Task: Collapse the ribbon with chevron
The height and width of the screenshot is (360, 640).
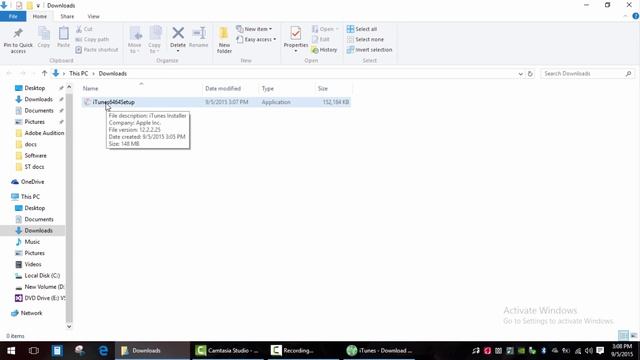Action: point(625,16)
